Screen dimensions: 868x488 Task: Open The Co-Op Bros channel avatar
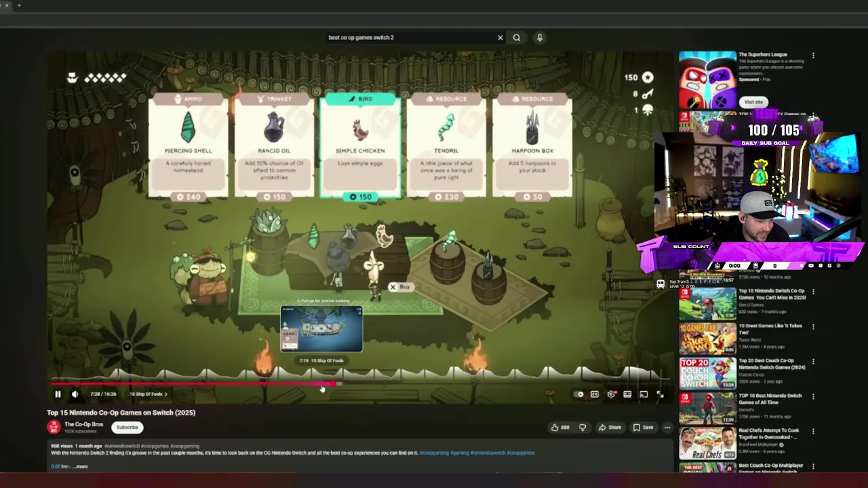(54, 427)
